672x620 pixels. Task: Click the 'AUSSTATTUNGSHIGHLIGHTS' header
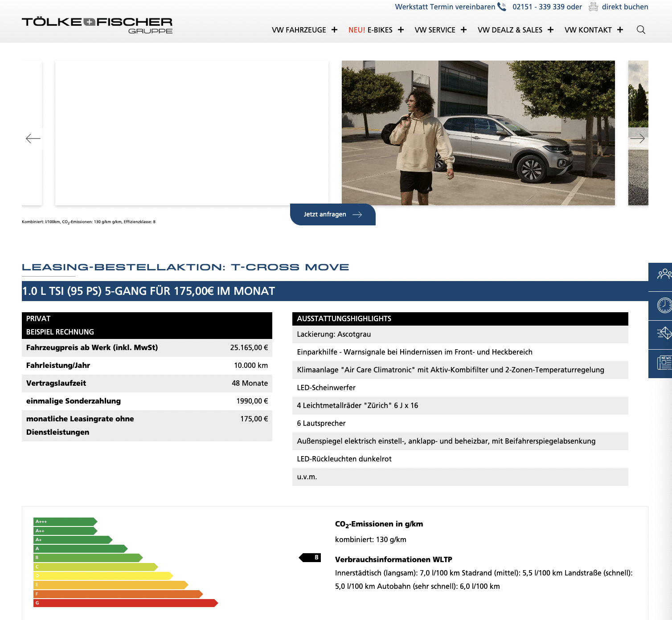coord(460,319)
